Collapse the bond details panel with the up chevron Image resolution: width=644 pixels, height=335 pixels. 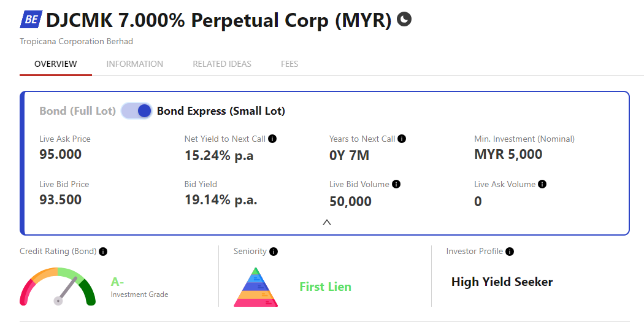[327, 222]
